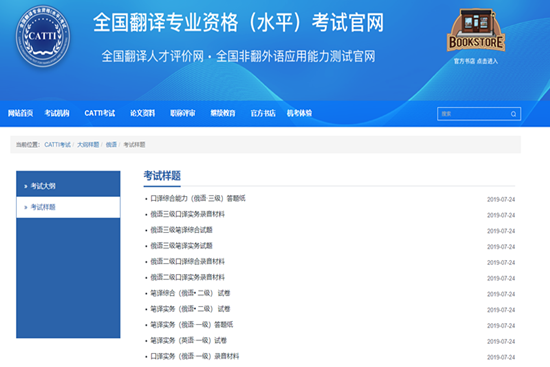Open 笔译实务（俄语·二级）试卷 link
Image resolution: width=550 pixels, height=367 pixels.
[190, 309]
